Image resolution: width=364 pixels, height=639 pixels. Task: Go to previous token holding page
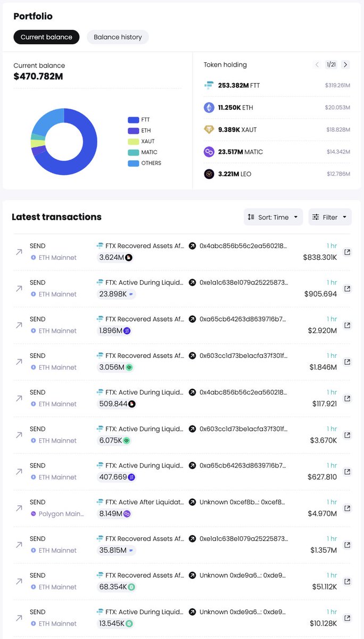click(317, 64)
